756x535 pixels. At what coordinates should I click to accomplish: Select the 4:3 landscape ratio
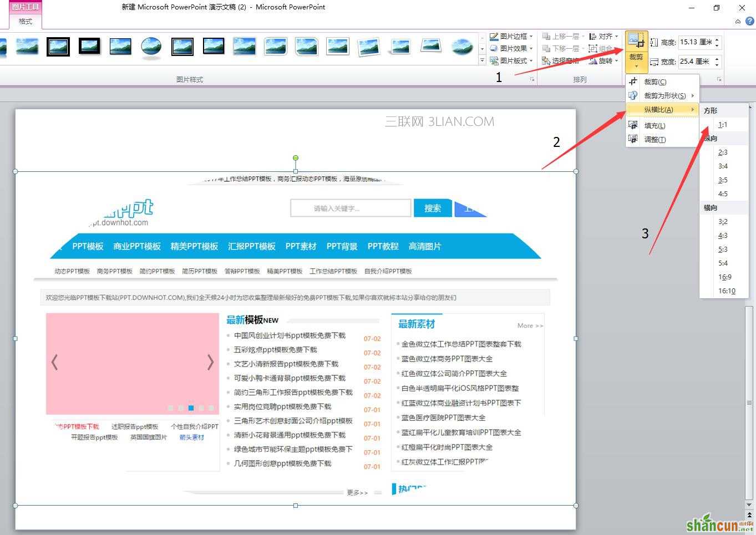(x=723, y=235)
